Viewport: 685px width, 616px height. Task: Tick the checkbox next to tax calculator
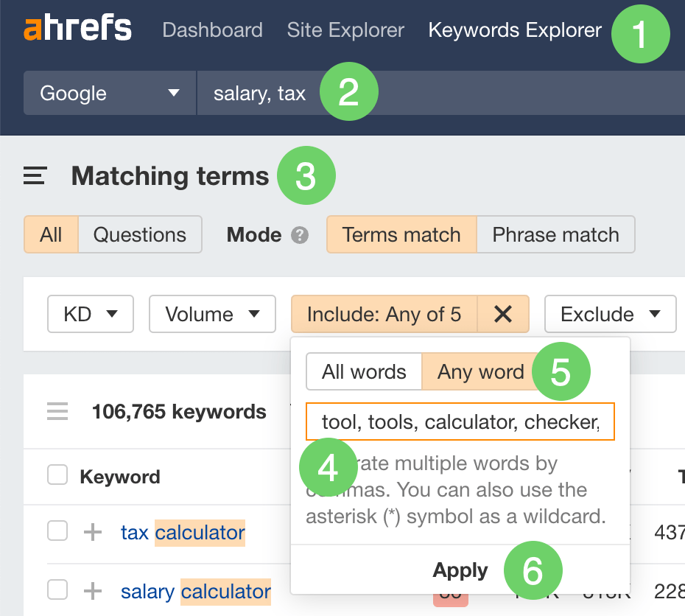pos(57,531)
